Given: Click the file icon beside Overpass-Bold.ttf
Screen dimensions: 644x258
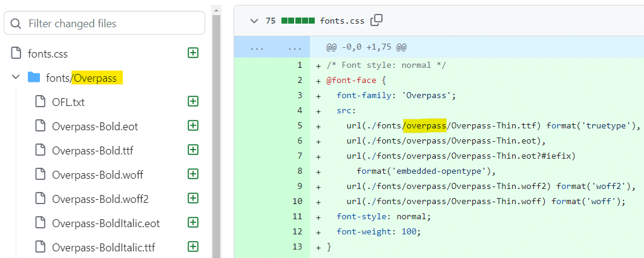Looking at the screenshot, I should (x=40, y=150).
